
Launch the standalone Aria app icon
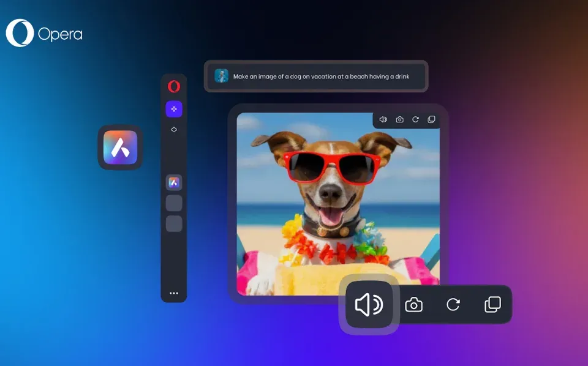pos(119,148)
